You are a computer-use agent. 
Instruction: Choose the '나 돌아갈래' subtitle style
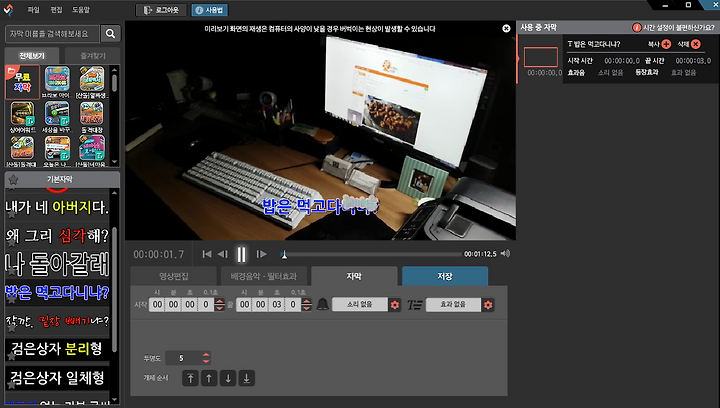pos(57,264)
